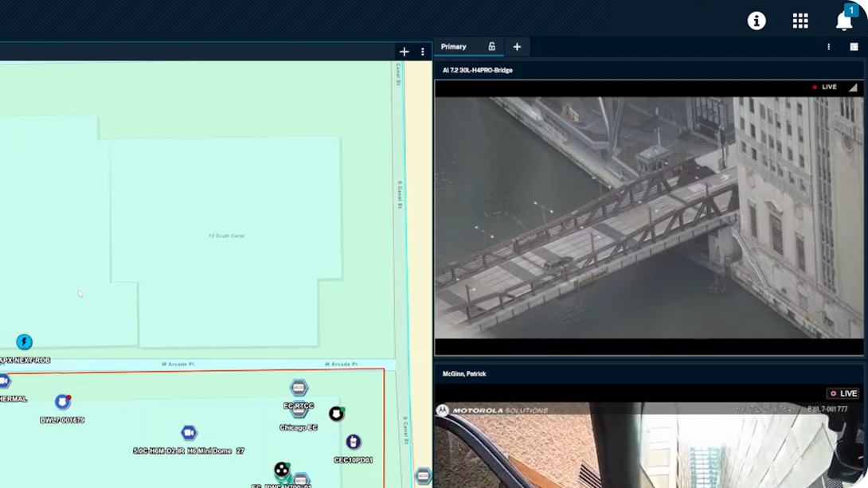Open the map panel three-dot menu

(x=423, y=52)
